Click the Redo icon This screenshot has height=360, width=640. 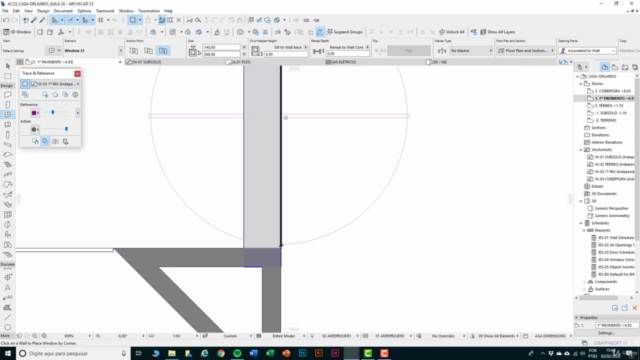[x=15, y=20]
